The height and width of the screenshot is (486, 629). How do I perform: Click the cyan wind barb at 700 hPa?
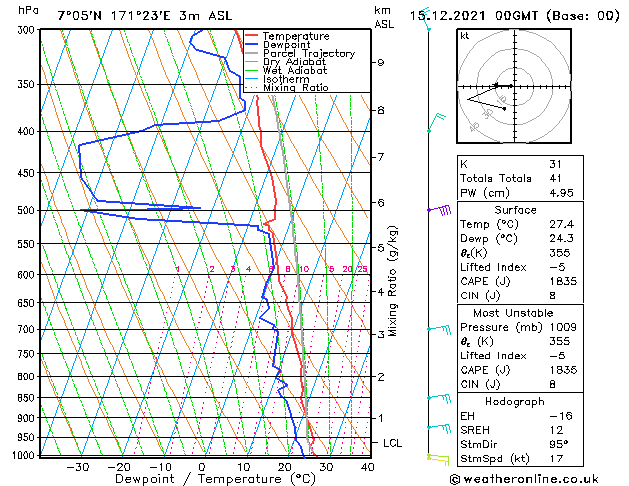(x=439, y=329)
